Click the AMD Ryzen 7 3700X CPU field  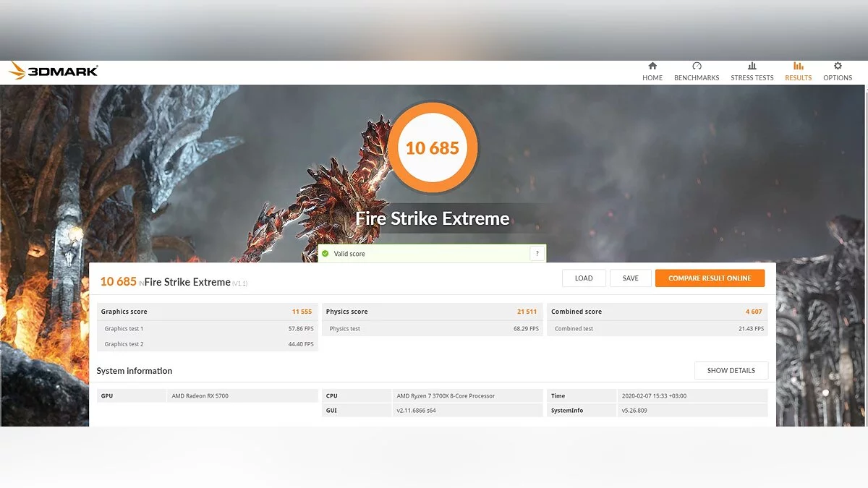pos(467,396)
